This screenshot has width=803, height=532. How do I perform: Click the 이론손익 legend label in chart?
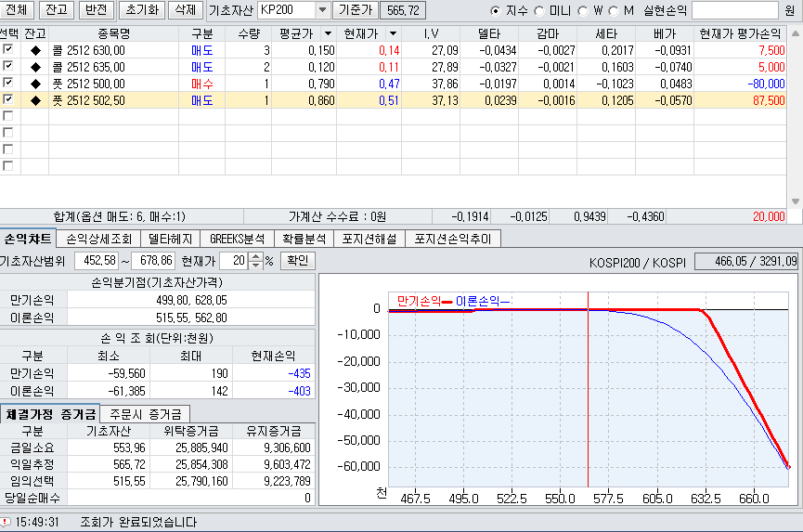(x=477, y=302)
